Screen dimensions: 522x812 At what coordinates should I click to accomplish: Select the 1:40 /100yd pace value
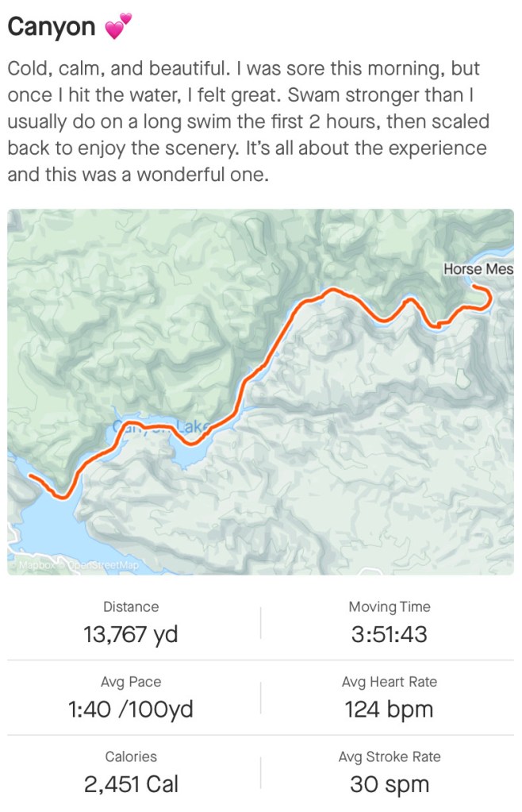point(131,710)
